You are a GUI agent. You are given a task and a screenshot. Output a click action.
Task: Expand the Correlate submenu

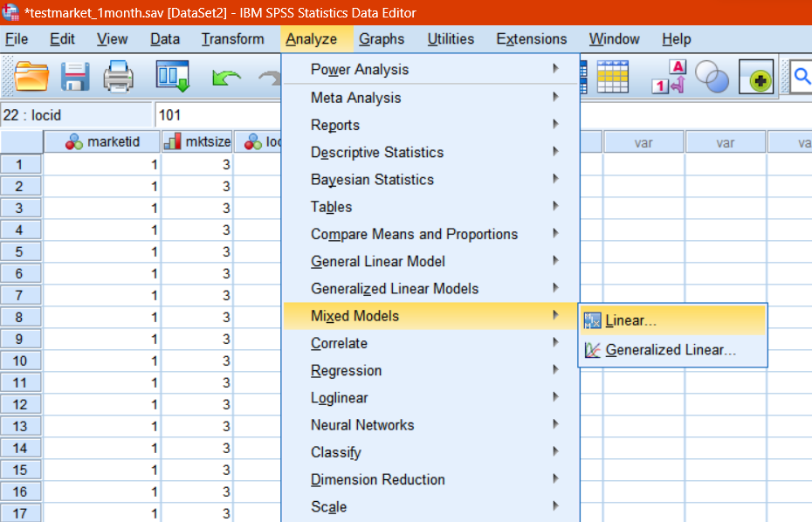[430, 343]
